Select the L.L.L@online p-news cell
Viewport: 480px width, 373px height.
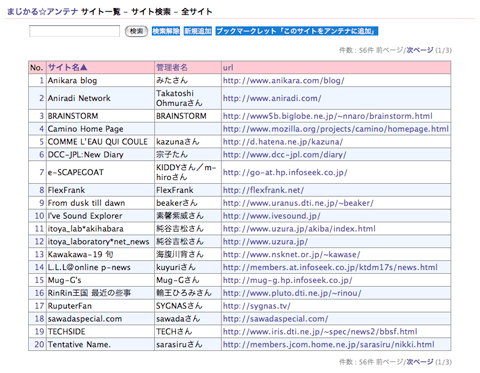(x=100, y=267)
